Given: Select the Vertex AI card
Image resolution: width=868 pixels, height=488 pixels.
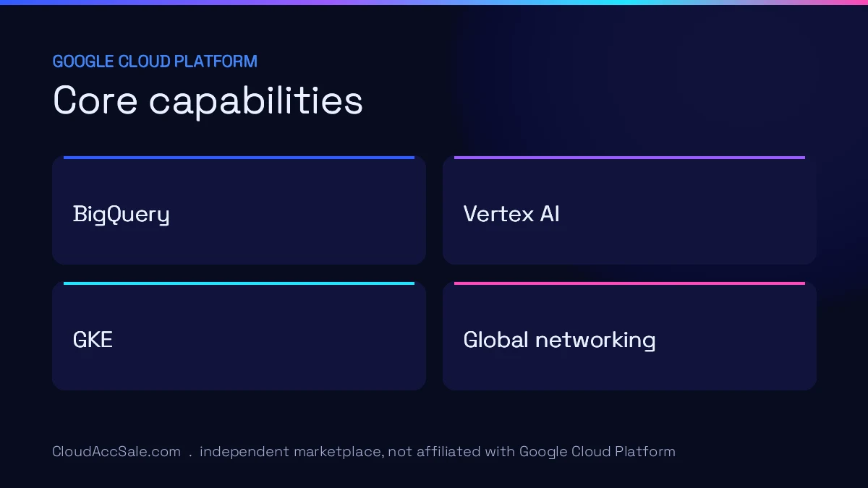Looking at the screenshot, I should [629, 210].
